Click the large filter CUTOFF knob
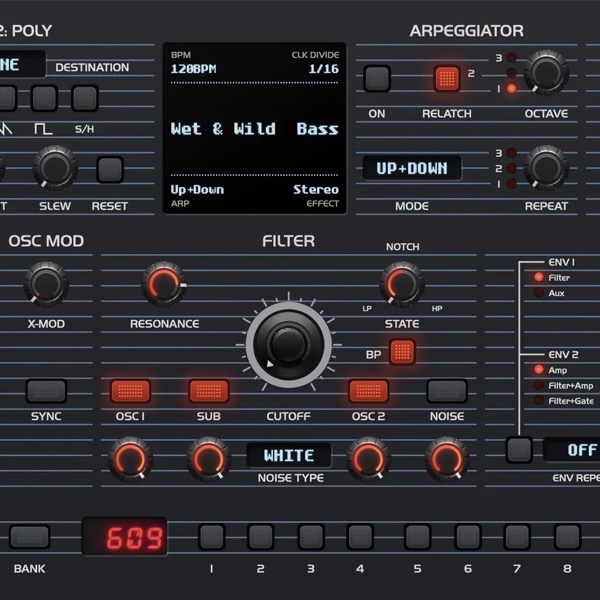The image size is (600, 600). coord(288,344)
